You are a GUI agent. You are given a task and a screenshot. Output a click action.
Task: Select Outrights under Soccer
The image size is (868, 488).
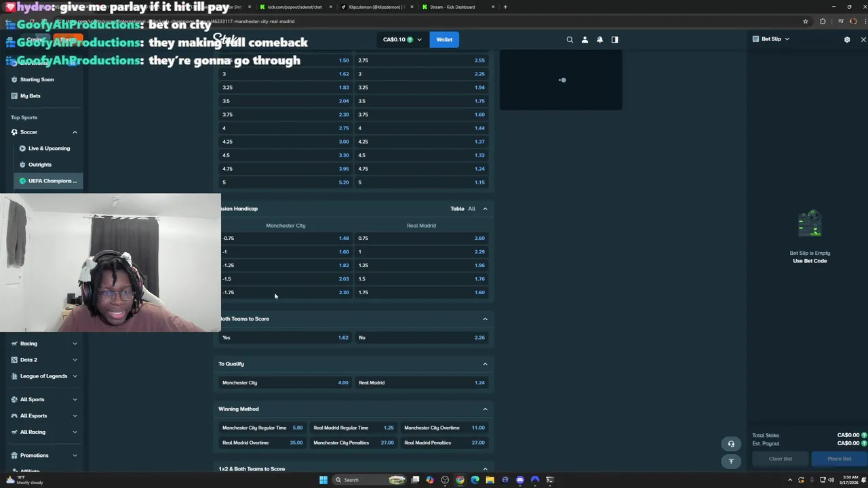[x=40, y=165]
